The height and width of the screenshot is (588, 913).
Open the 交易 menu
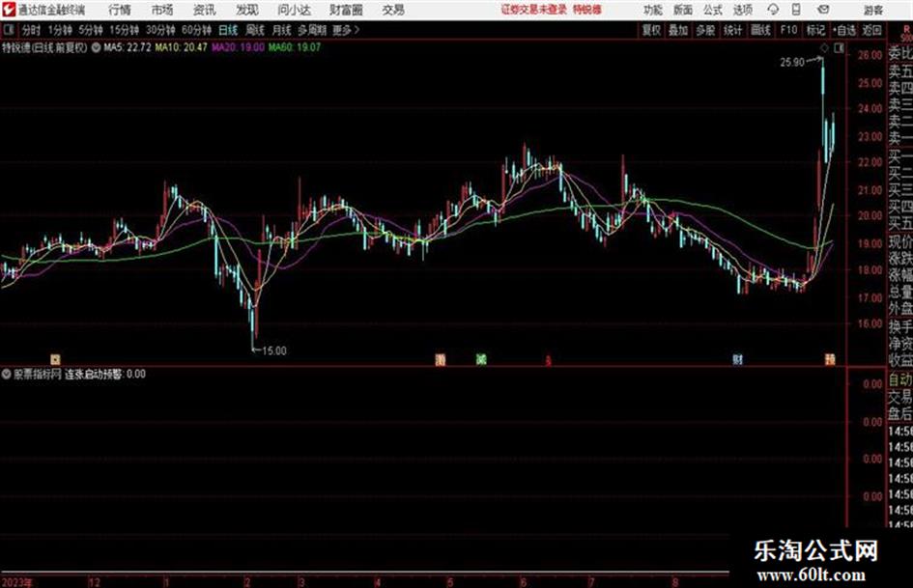[393, 10]
